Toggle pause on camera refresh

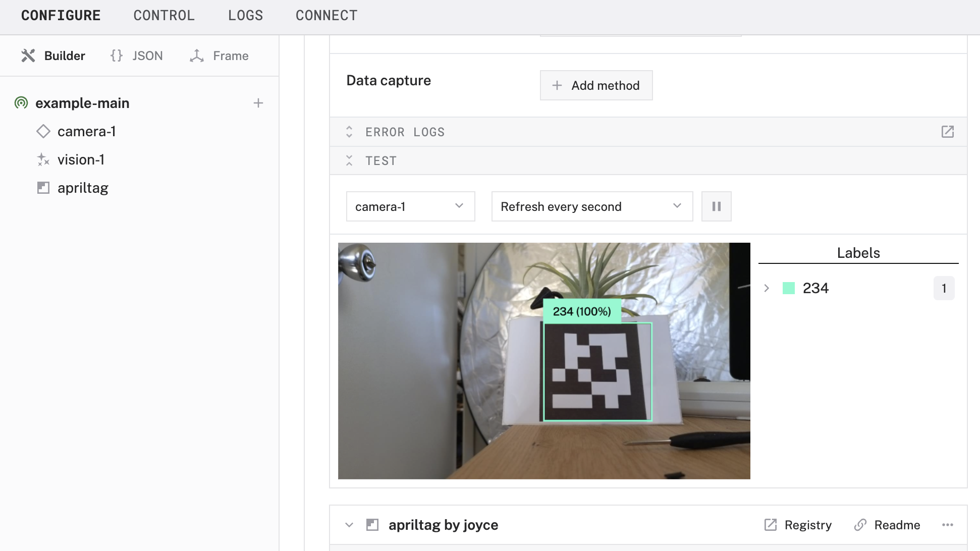[716, 206]
